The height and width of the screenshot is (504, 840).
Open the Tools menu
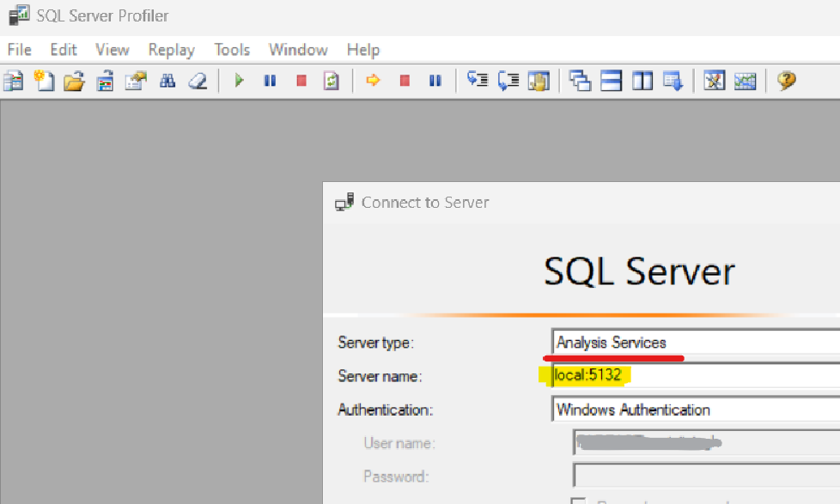click(232, 50)
